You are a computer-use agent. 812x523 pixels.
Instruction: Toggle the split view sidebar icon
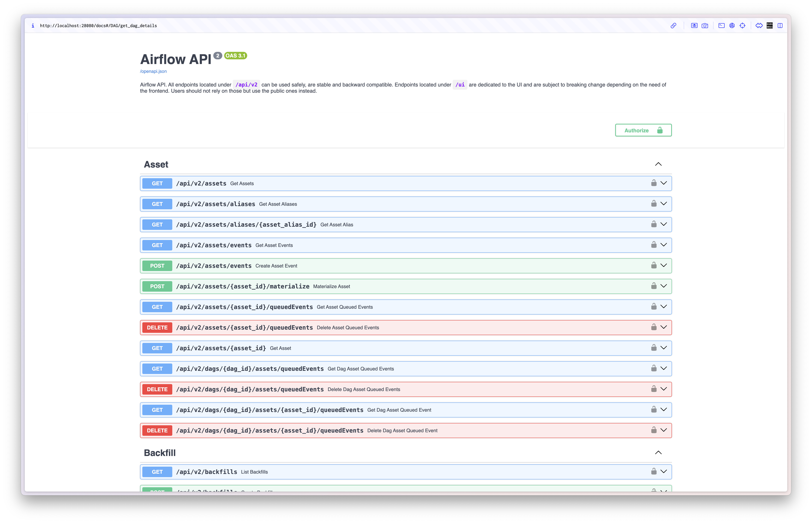780,26
